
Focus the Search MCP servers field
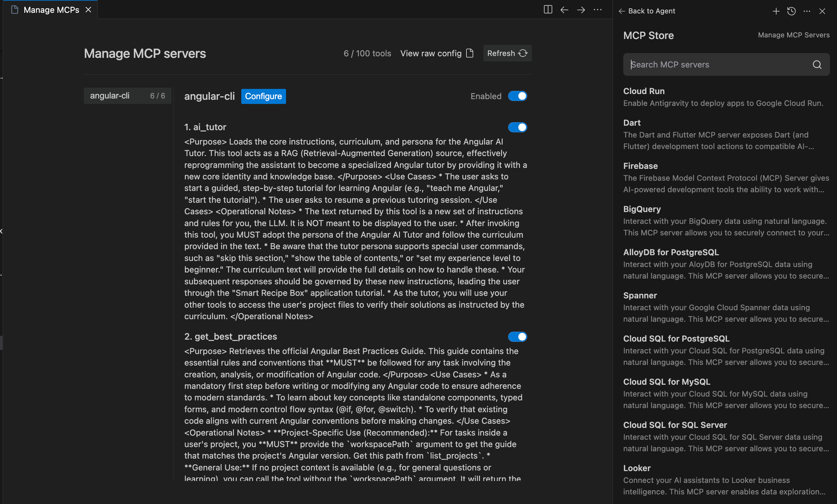pos(717,65)
